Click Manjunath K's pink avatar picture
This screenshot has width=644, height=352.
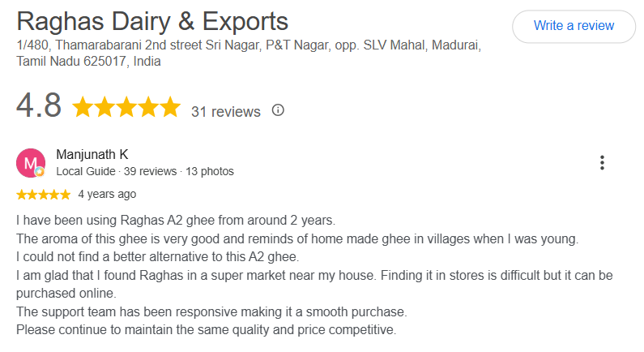[31, 163]
